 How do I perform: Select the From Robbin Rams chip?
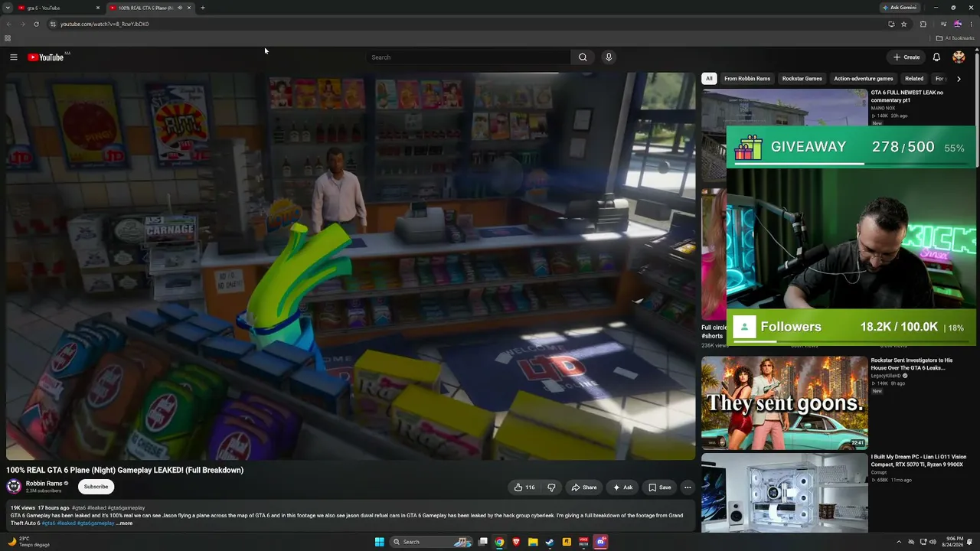tap(747, 79)
